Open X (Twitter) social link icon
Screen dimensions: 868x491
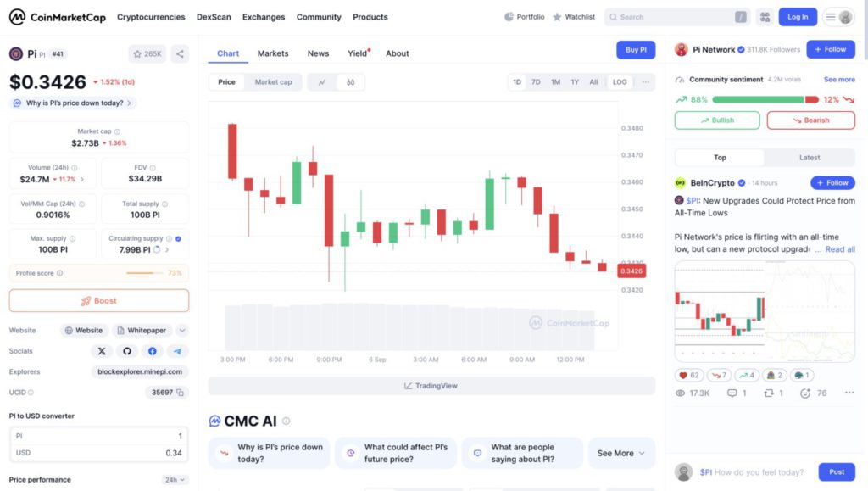[x=102, y=351]
